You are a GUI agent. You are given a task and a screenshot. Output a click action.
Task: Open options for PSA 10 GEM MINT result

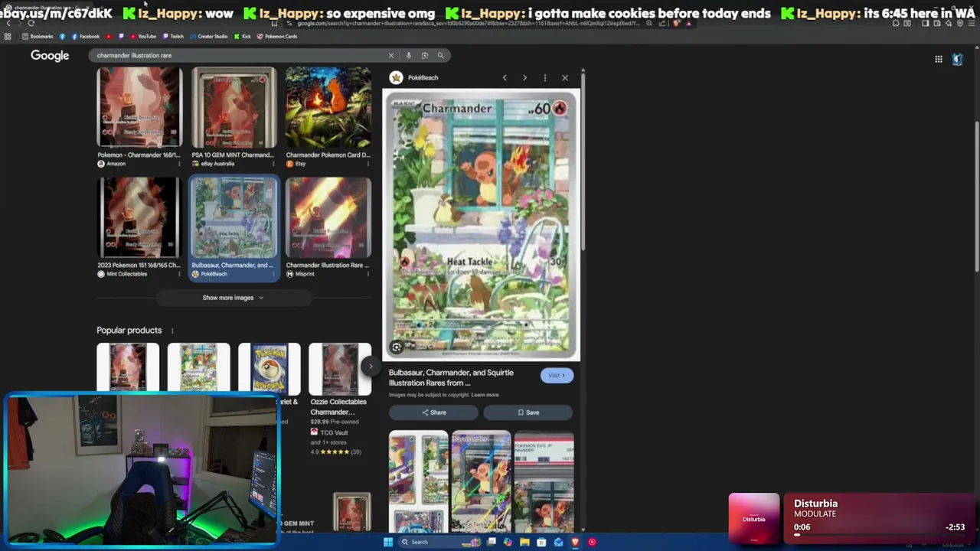coord(273,164)
